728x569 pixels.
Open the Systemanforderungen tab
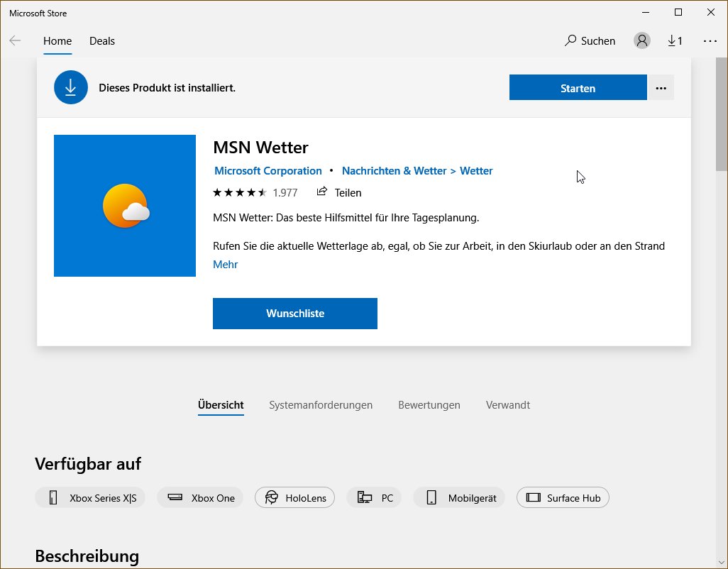[321, 405]
